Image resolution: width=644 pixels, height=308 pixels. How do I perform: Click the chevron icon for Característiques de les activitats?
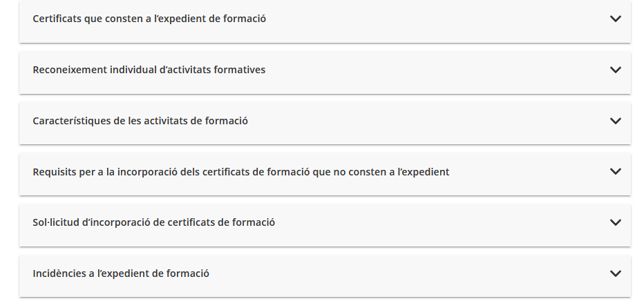click(x=616, y=121)
